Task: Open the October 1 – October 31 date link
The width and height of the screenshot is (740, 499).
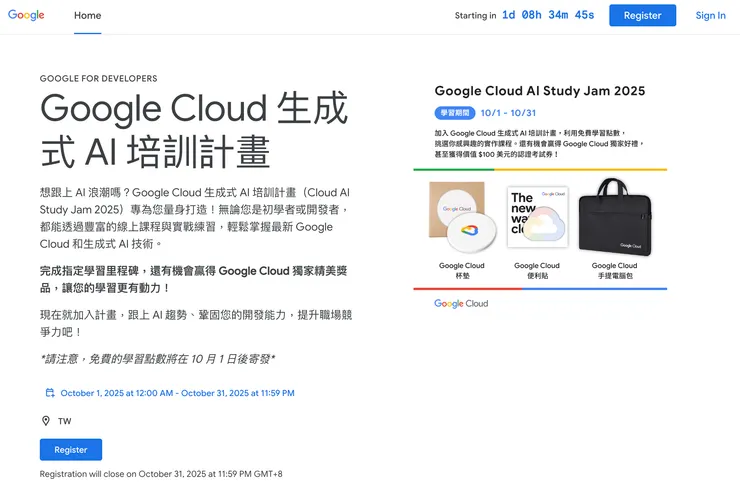Action: (x=177, y=393)
